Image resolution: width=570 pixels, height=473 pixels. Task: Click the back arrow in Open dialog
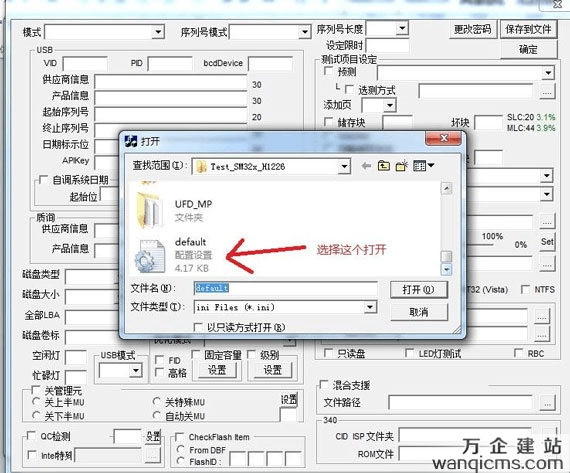click(366, 166)
